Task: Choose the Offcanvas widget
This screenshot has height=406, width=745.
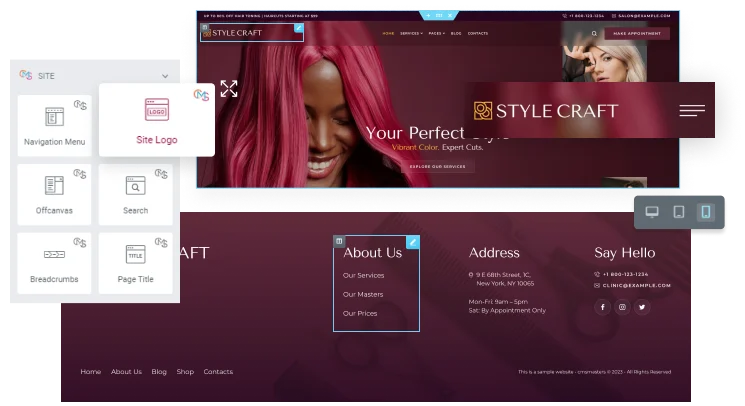Action: [x=54, y=194]
